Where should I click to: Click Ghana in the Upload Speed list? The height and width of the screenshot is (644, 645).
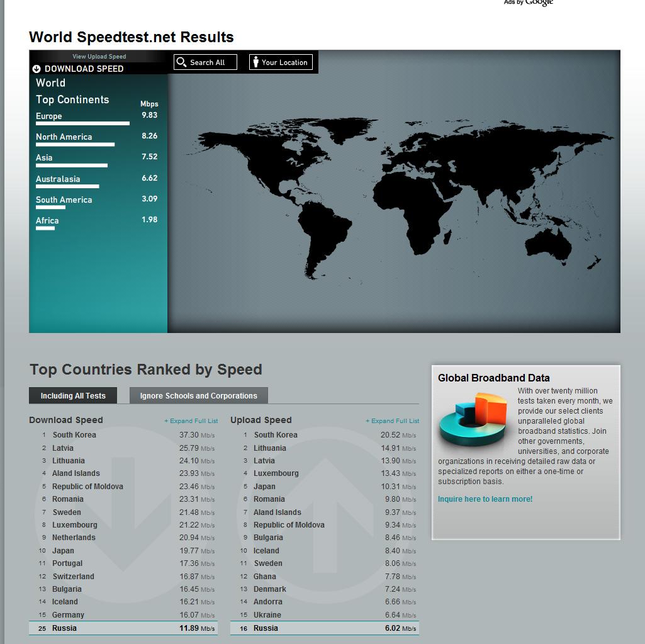(x=265, y=577)
